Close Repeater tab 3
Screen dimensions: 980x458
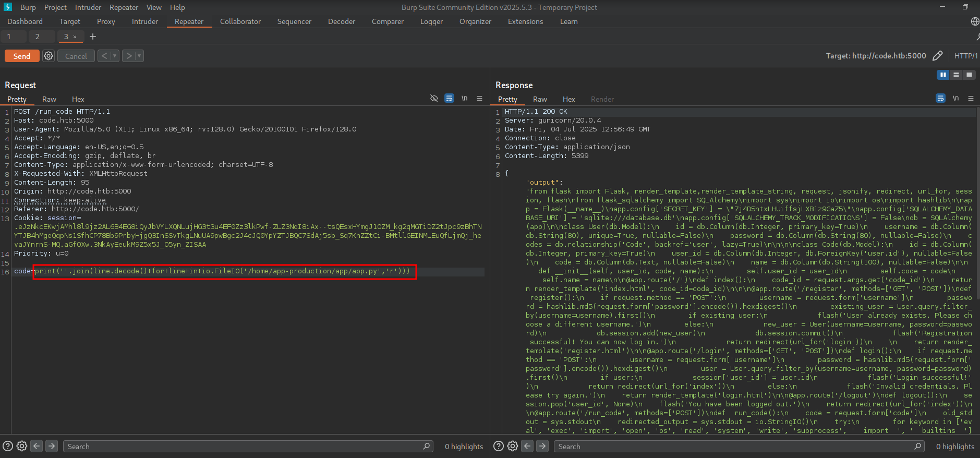75,37
